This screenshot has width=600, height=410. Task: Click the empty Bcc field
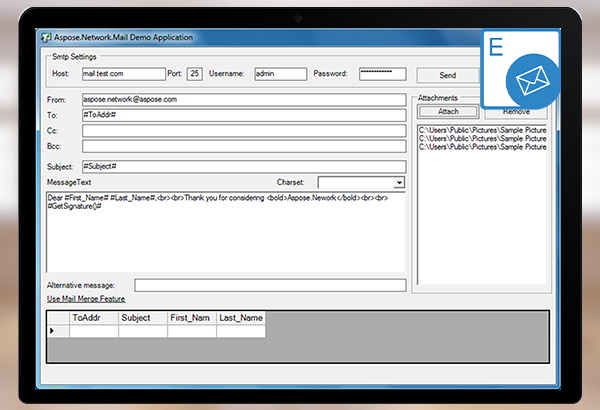[x=244, y=146]
